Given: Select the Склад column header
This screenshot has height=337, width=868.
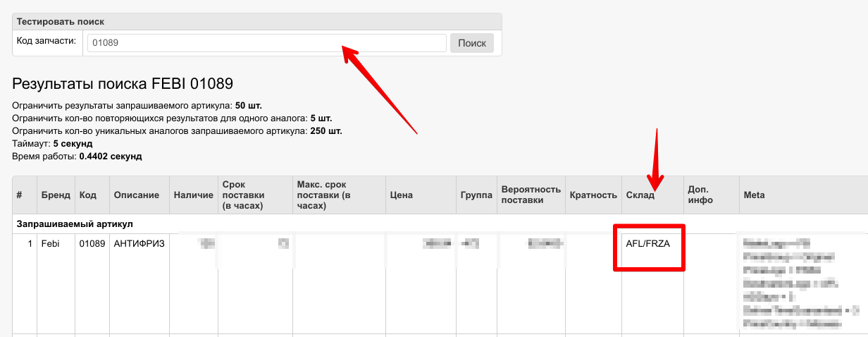Looking at the screenshot, I should point(640,195).
